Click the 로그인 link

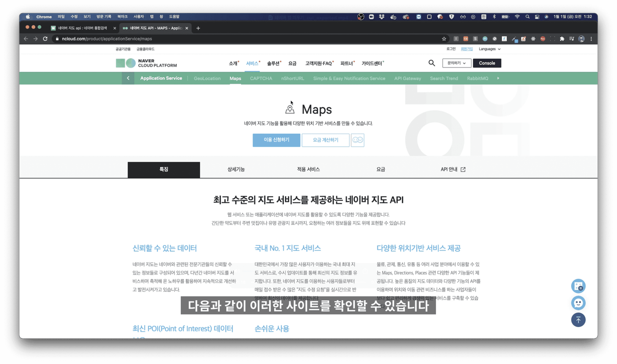click(451, 49)
